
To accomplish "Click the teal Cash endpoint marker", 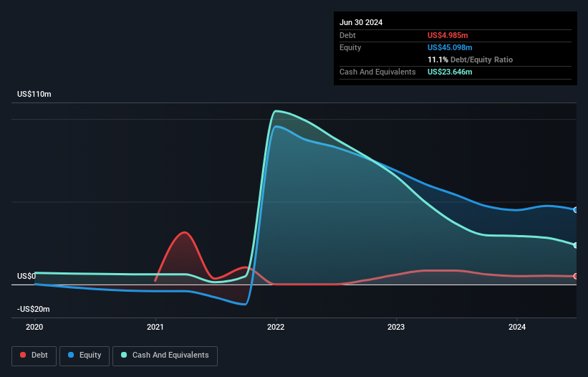I will [x=576, y=245].
